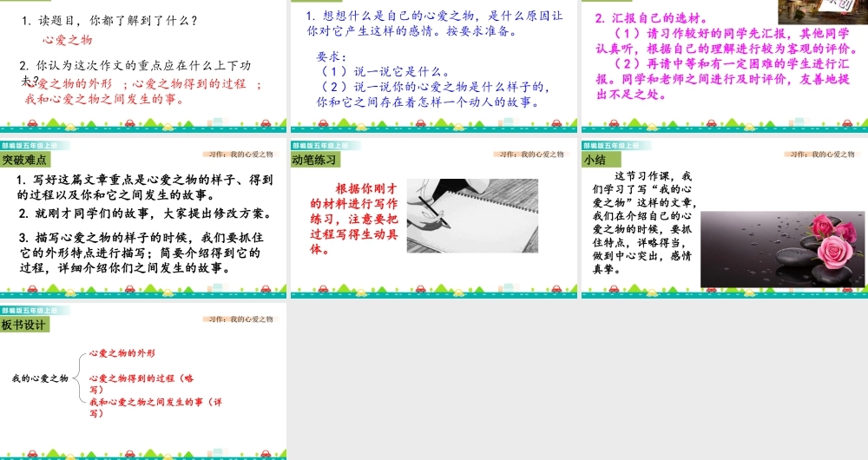Click the 小结 green heading label
868x460 pixels.
coord(601,160)
